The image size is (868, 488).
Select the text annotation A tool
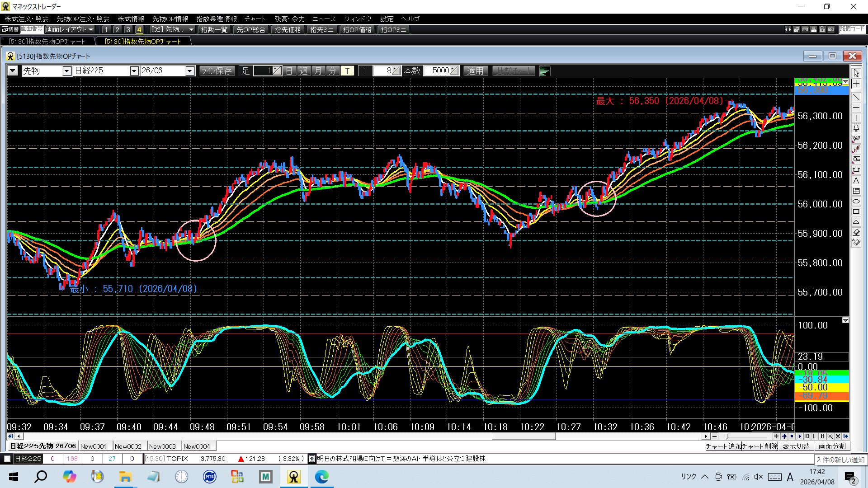856,180
